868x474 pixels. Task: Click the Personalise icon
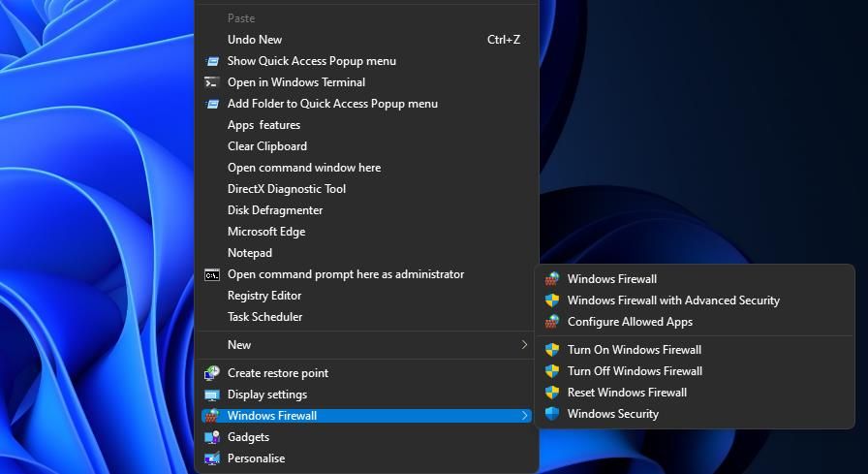click(212, 458)
